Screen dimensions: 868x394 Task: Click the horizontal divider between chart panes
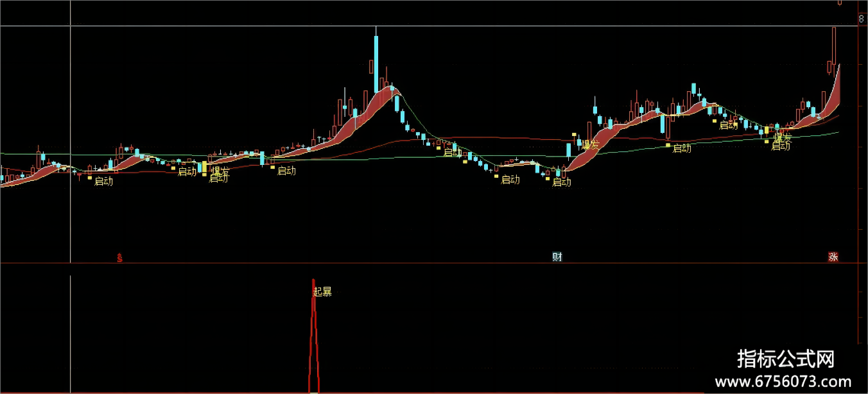430,263
